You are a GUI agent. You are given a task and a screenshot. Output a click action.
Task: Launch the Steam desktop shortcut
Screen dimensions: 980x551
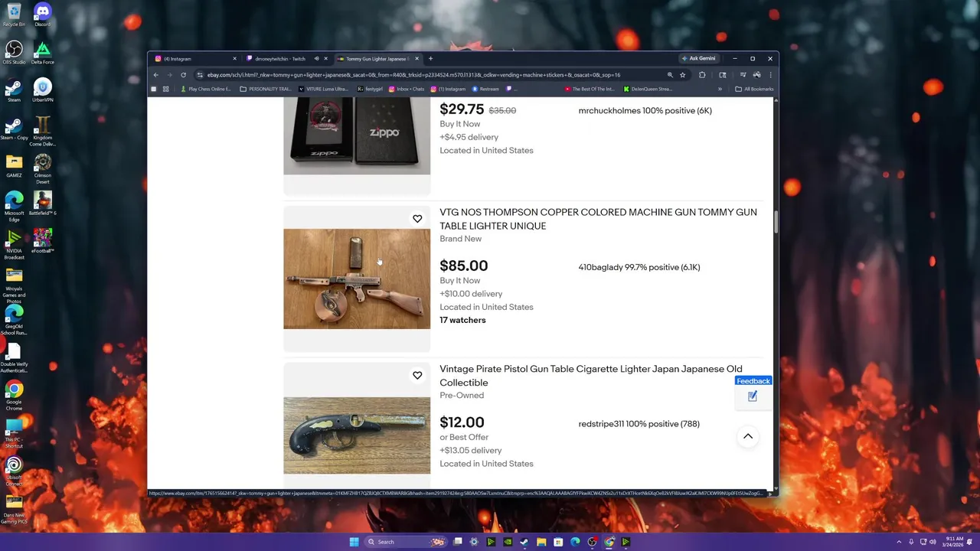(x=14, y=90)
